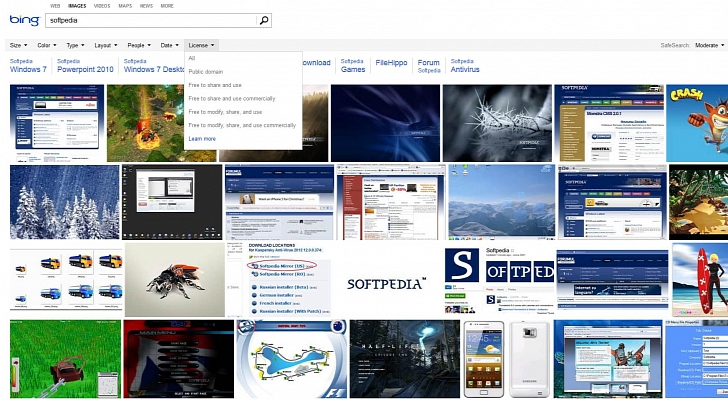Click Learn more link in License menu

(202, 138)
